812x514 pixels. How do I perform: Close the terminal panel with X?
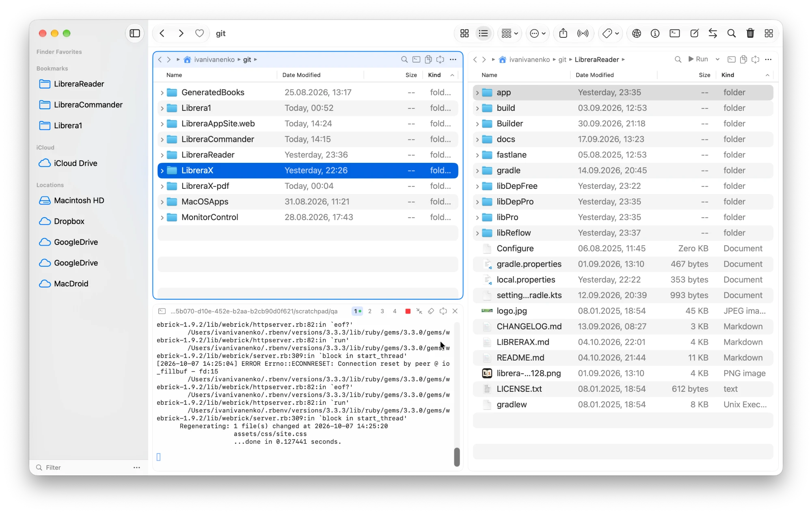click(x=455, y=311)
